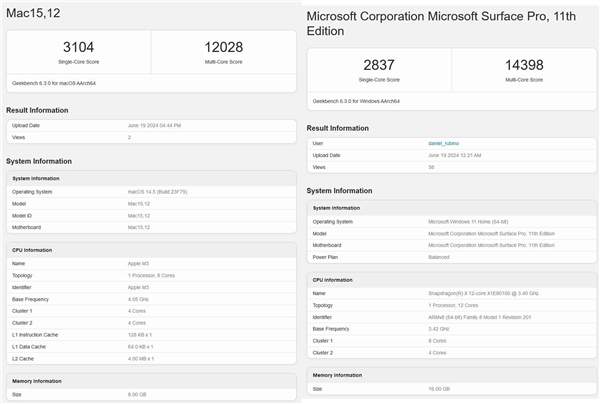Image resolution: width=600 pixels, height=404 pixels.
Task: Click the 16.00 GB memory size value
Action: tap(439, 389)
